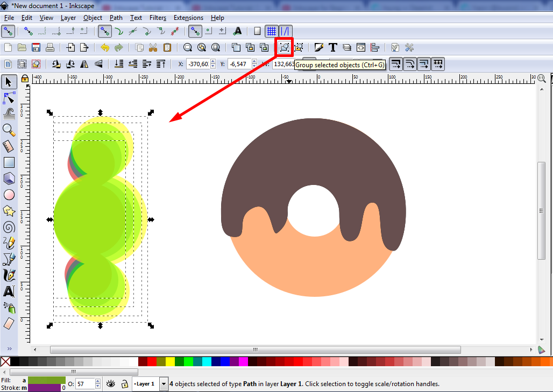
Task: Select the Bezier pen tool
Action: tap(9, 259)
